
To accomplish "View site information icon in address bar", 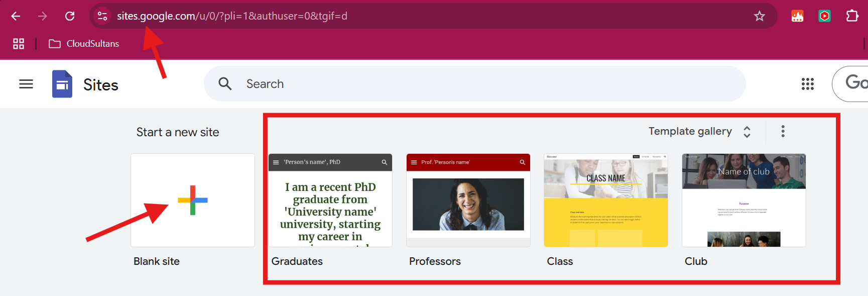I will coord(102,16).
